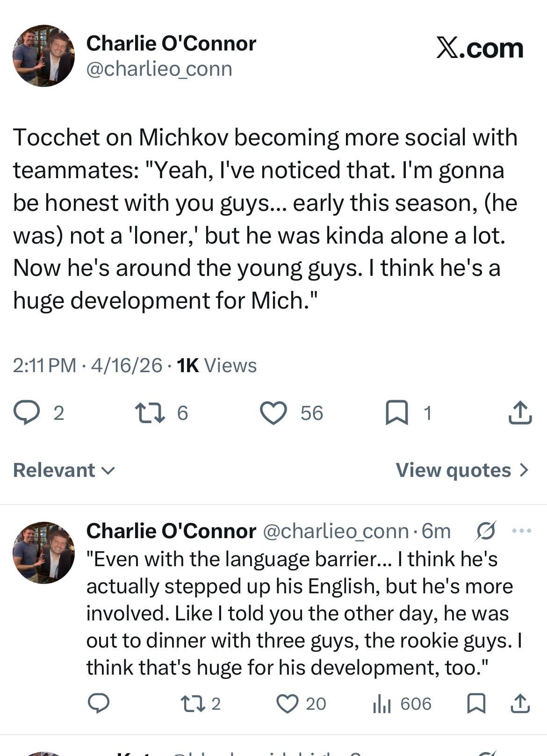
Task: Reply to the language barrier tweet
Action: click(x=99, y=703)
